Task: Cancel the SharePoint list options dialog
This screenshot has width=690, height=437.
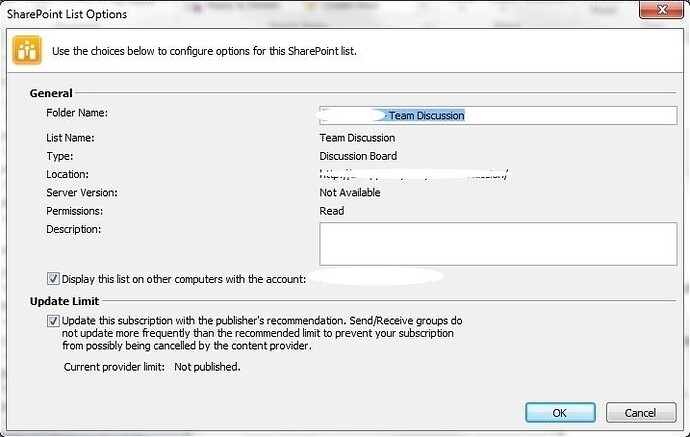Action: tap(641, 413)
